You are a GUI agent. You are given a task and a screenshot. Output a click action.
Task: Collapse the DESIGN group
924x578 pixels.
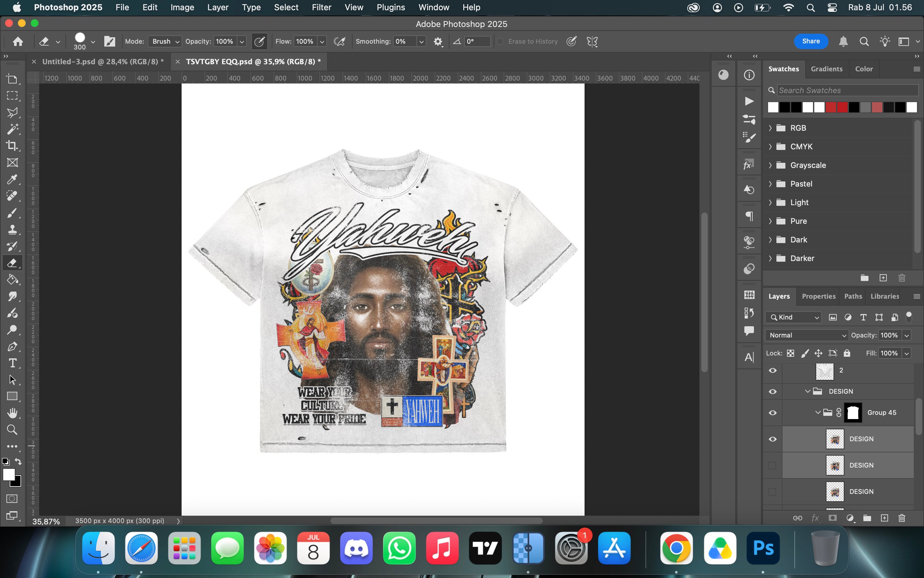point(808,391)
